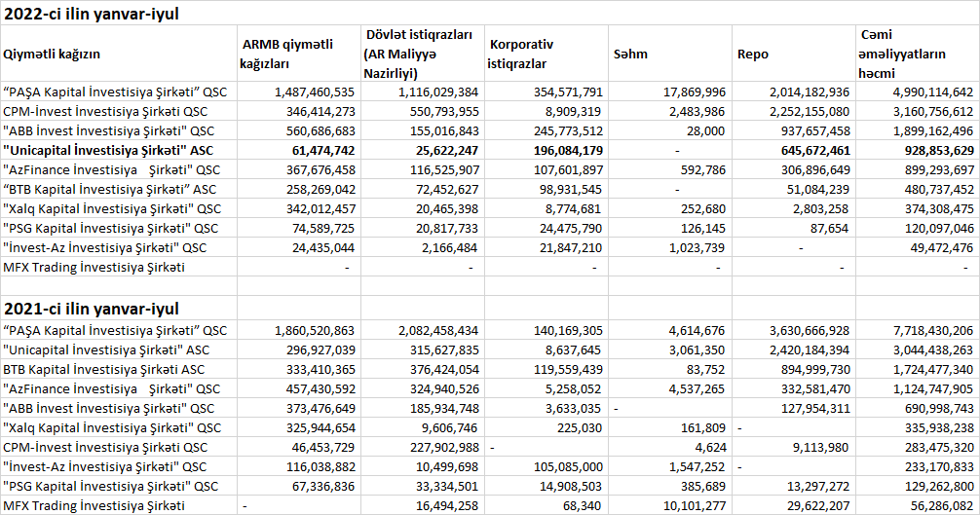Select total cell 480,737,452
Image resolution: width=980 pixels, height=515 pixels.
[x=918, y=189]
